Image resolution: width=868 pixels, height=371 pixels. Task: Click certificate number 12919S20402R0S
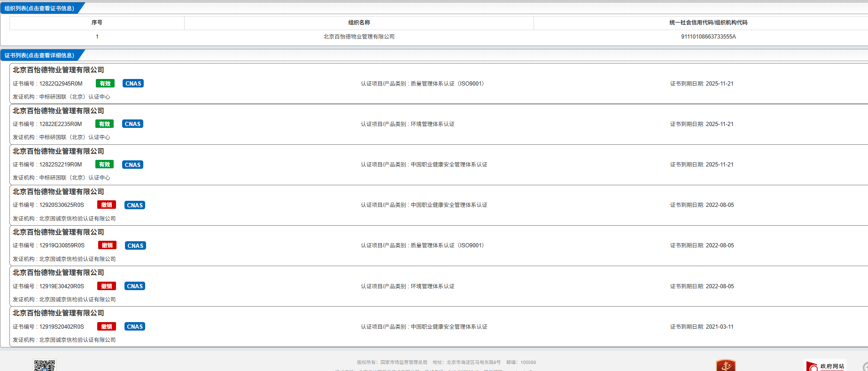pyautogui.click(x=62, y=327)
